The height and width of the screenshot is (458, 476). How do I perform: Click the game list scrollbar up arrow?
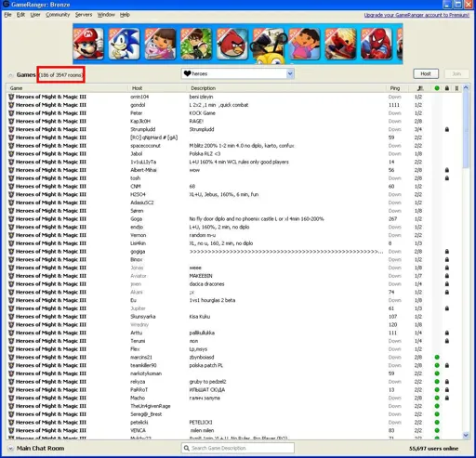(466, 88)
